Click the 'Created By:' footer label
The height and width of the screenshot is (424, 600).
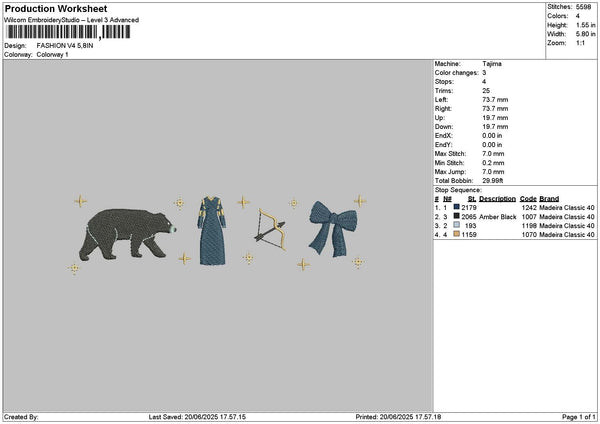pyautogui.click(x=21, y=417)
